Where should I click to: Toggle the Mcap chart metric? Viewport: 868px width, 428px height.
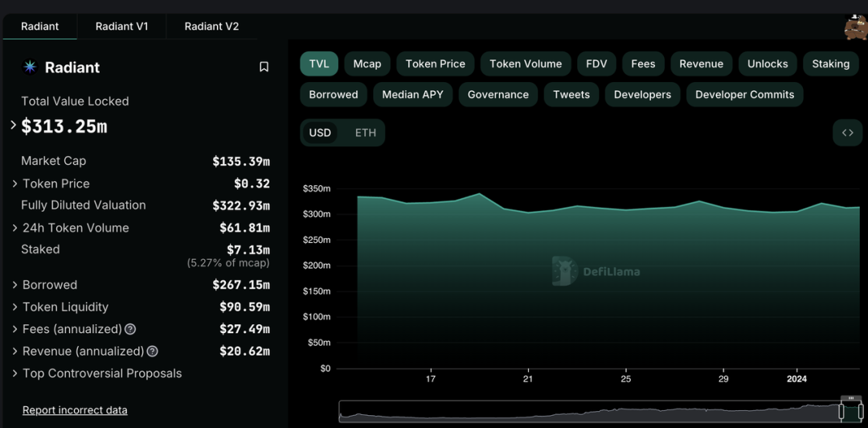point(367,64)
